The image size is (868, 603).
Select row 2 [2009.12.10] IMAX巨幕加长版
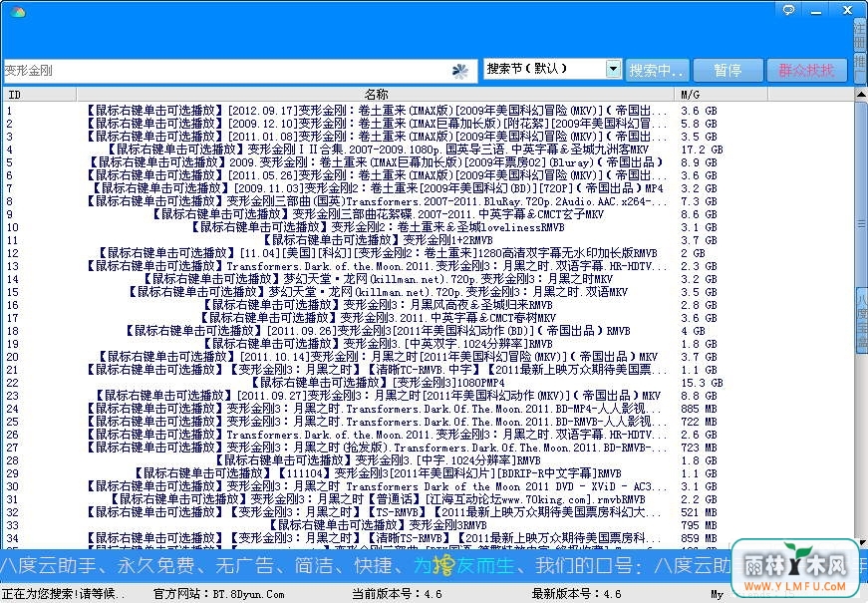pos(429,124)
